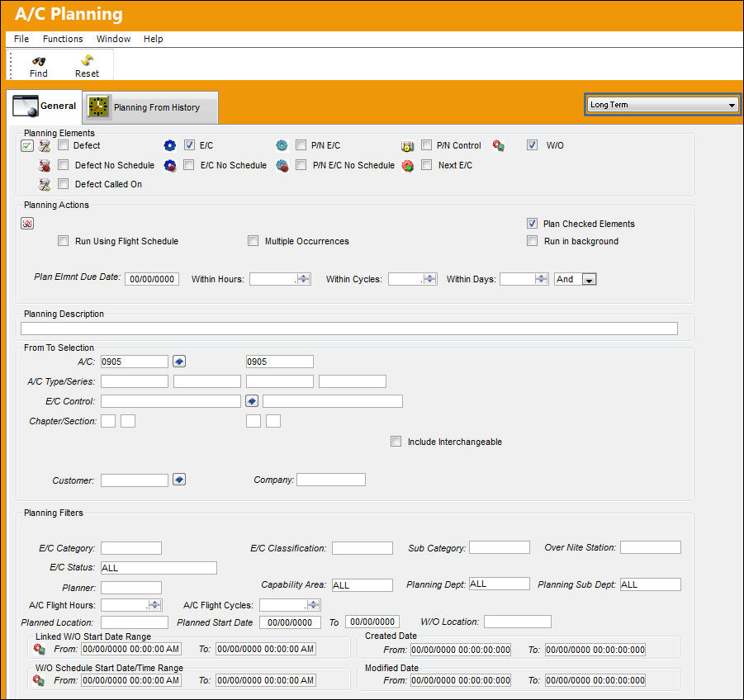Screen dimensions: 744x700
Task: Click the icon left of P/N Control
Action: (x=407, y=146)
